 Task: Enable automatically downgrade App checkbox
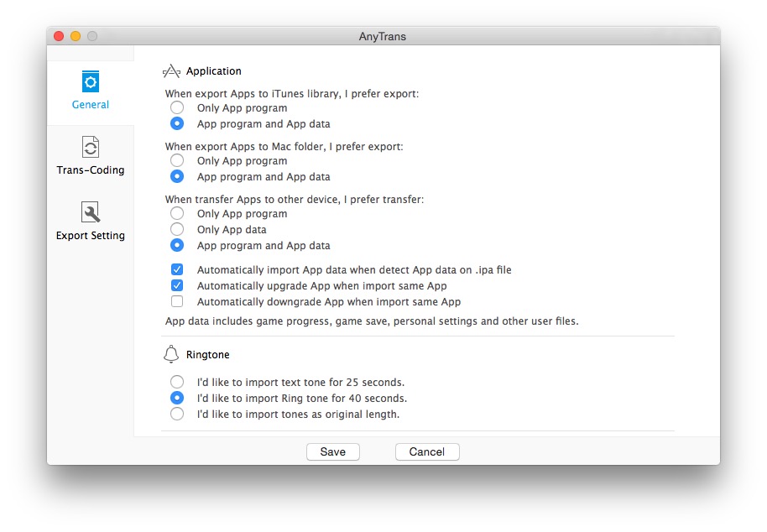tap(177, 302)
